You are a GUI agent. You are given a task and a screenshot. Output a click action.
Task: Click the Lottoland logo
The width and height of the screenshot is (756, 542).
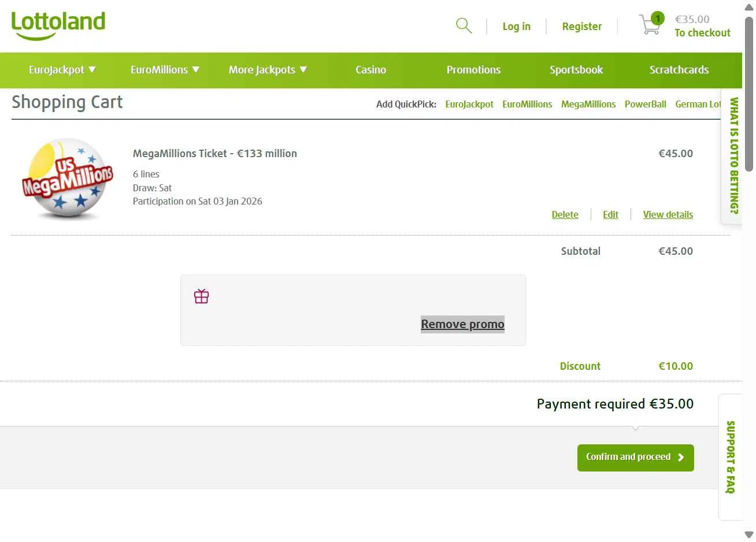58,26
